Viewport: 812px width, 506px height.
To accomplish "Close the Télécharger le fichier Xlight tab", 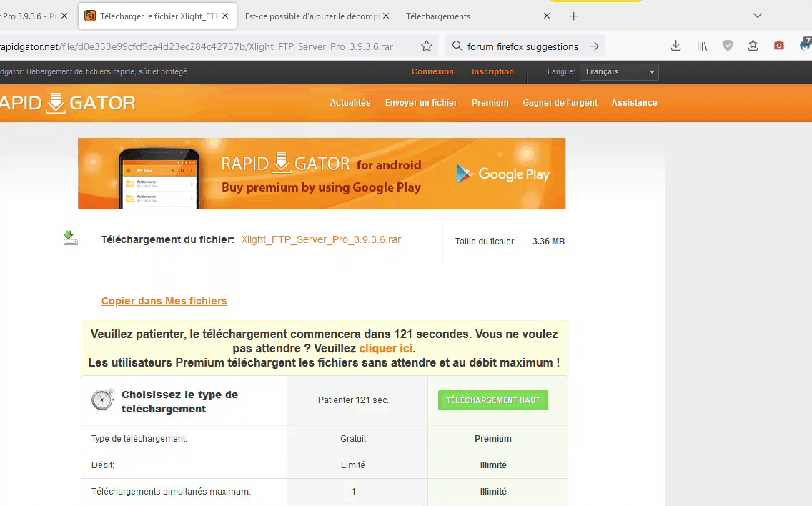I will [x=225, y=16].
